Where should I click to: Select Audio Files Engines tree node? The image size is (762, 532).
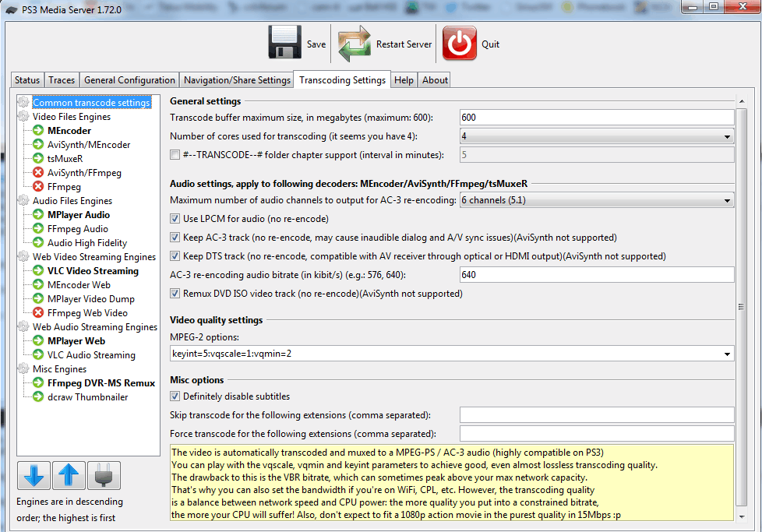coord(72,201)
